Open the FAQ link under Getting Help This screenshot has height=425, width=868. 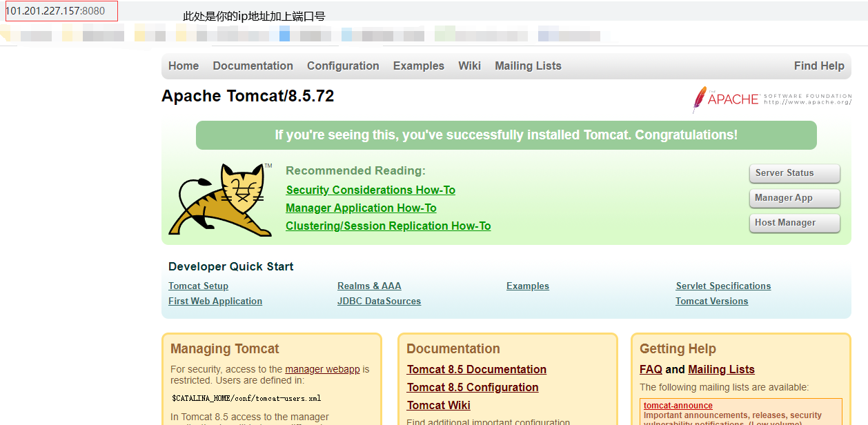pyautogui.click(x=651, y=370)
